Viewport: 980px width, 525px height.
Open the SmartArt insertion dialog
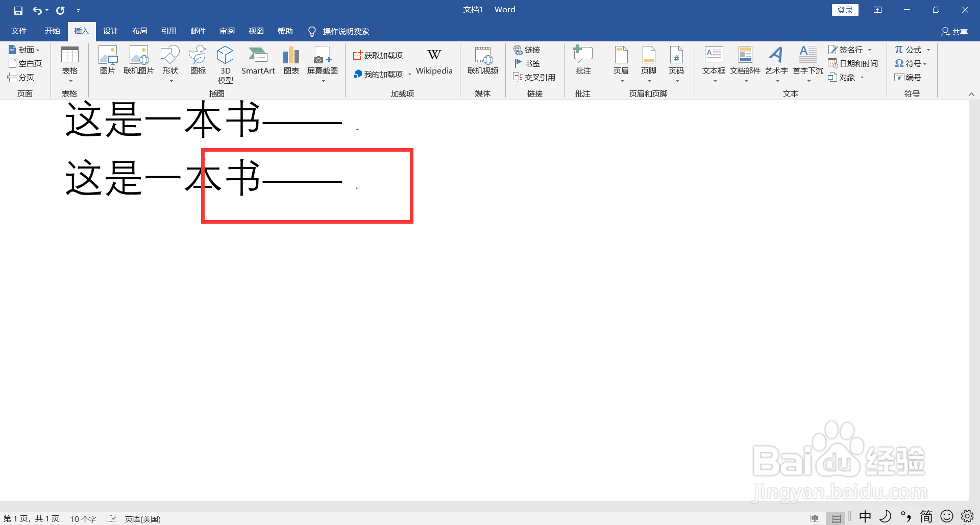click(258, 62)
